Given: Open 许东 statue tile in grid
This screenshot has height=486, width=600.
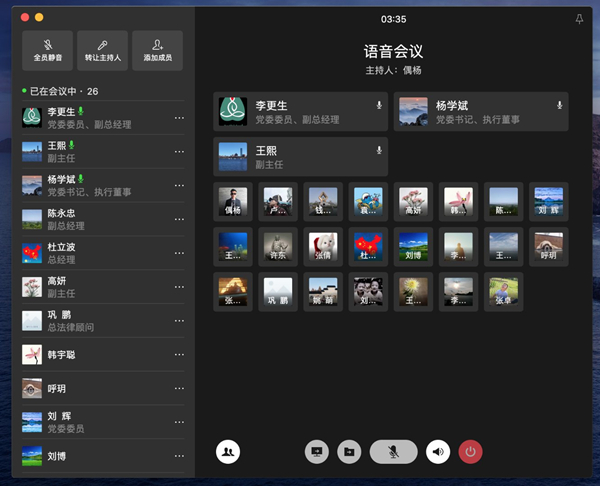Looking at the screenshot, I should pyautogui.click(x=278, y=247).
